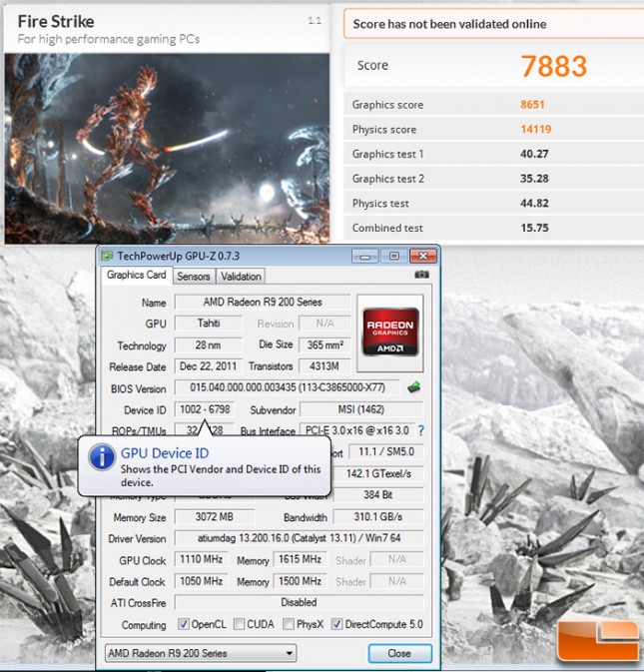Open the Validation tab

[241, 277]
